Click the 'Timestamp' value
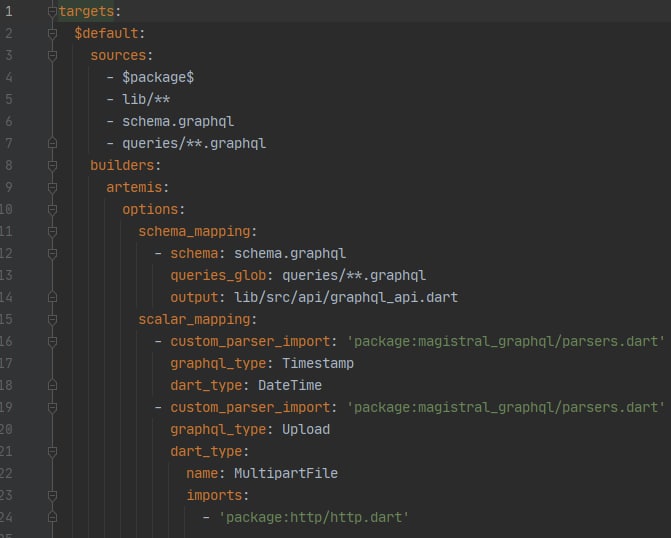Image resolution: width=671 pixels, height=538 pixels. tap(318, 363)
